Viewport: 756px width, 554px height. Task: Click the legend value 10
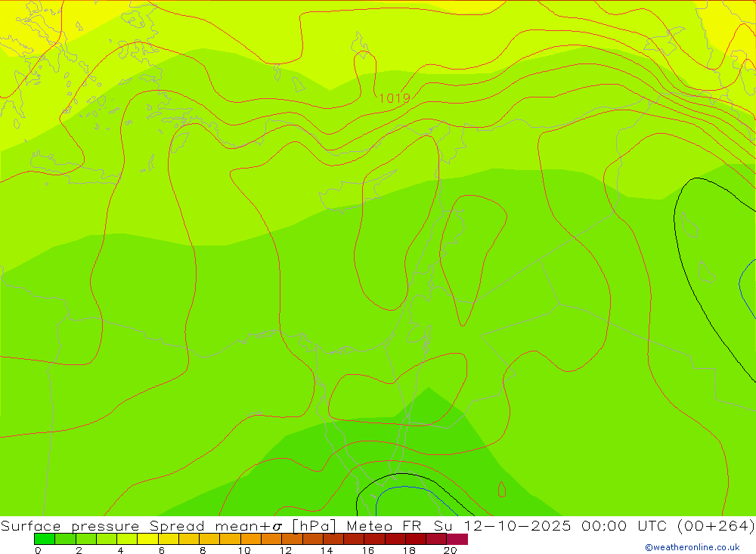click(244, 550)
